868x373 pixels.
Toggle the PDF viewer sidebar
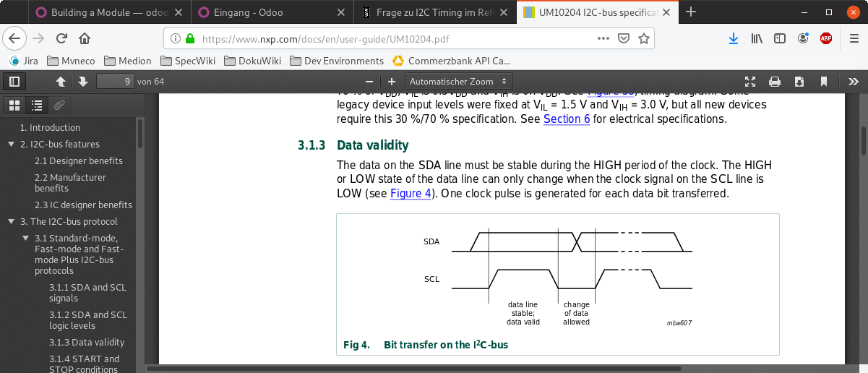click(14, 82)
